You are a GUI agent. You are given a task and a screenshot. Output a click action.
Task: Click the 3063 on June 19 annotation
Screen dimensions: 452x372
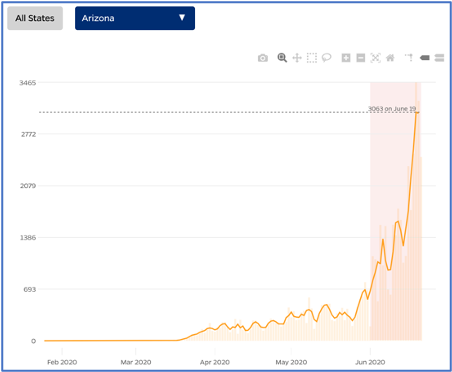(392, 109)
